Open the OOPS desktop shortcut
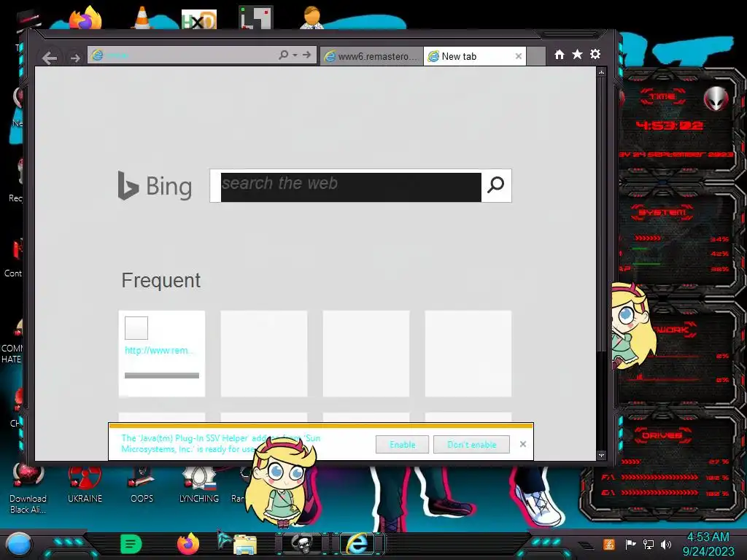Viewport: 747px width, 560px height. click(142, 485)
